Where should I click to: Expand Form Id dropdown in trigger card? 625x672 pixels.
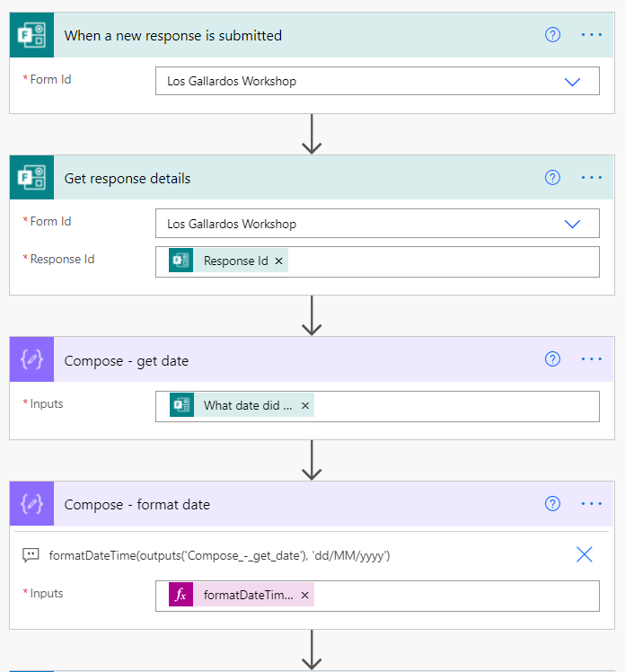click(x=572, y=81)
